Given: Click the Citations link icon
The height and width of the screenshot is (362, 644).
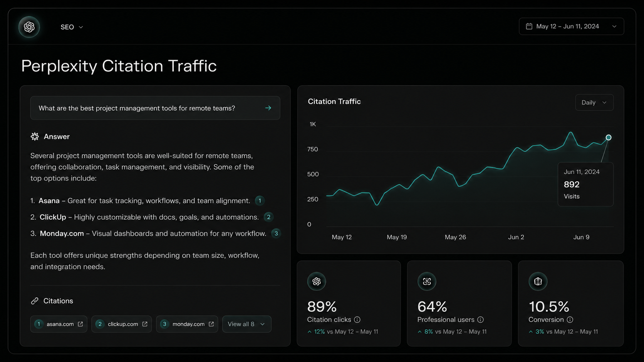Looking at the screenshot, I should pyautogui.click(x=35, y=301).
